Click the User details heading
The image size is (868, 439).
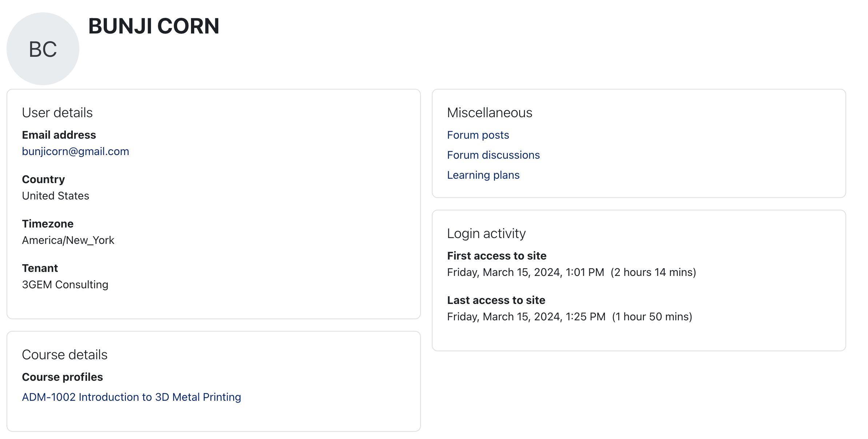tap(57, 113)
